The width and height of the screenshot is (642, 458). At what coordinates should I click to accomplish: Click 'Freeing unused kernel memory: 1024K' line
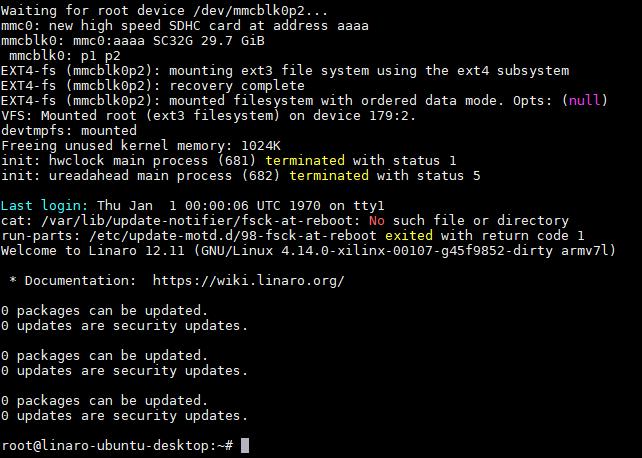tap(143, 145)
